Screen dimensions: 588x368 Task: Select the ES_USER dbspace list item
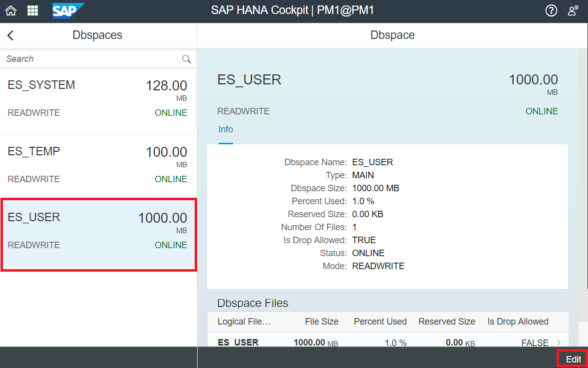(98, 234)
